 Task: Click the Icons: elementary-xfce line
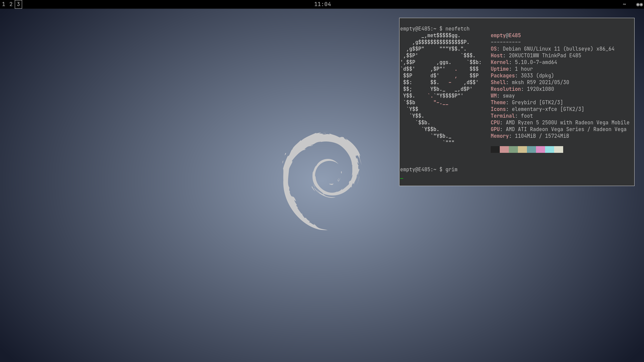[x=537, y=109]
